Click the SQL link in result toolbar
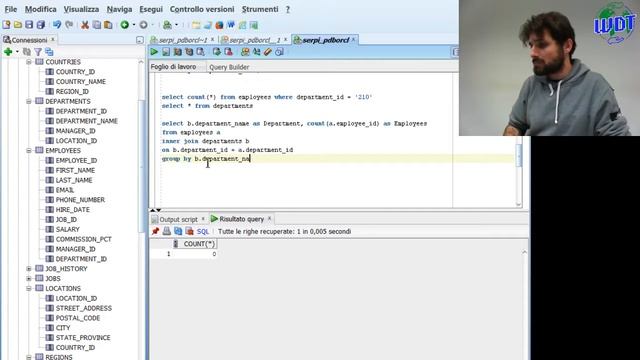 click(x=202, y=231)
